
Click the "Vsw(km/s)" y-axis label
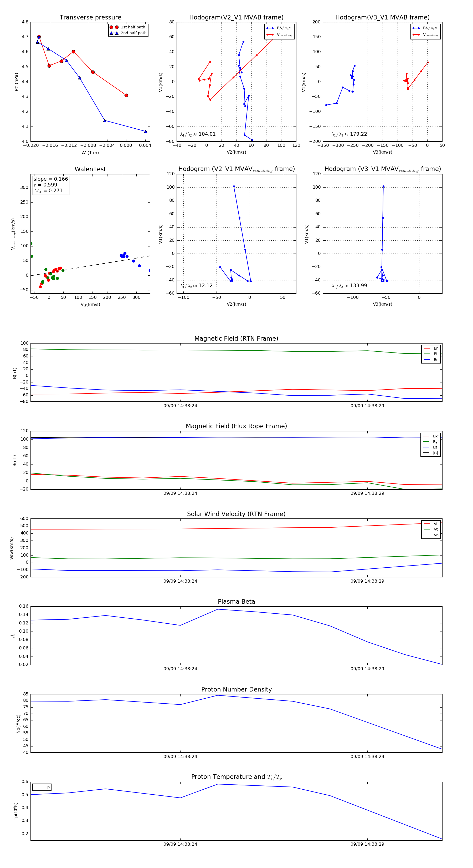[12, 548]
